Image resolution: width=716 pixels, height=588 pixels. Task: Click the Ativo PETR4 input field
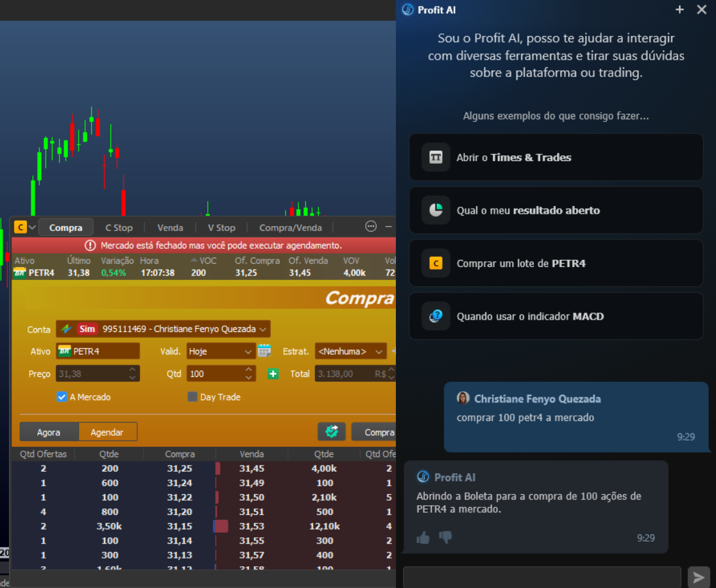pos(98,351)
